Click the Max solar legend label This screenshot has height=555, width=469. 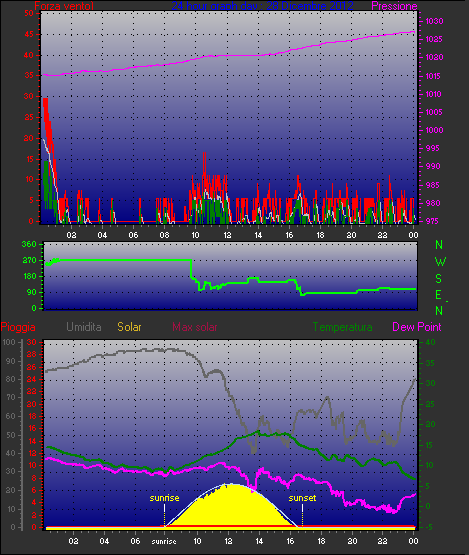point(195,327)
